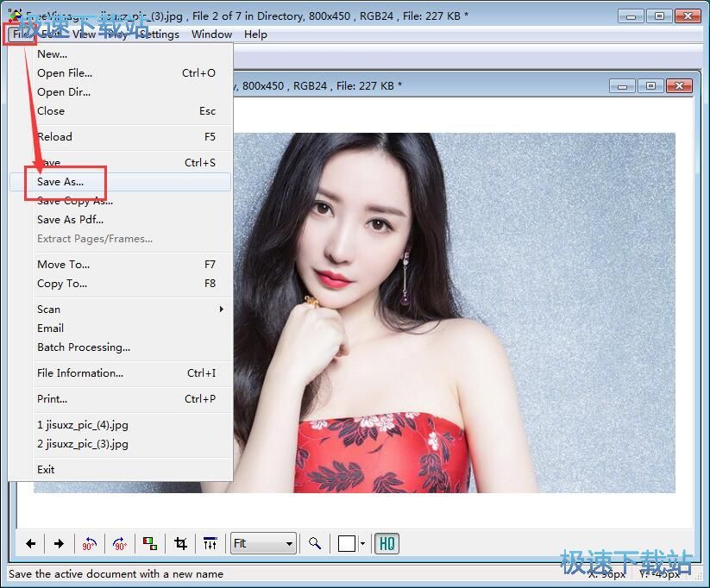
Task: Choose Print... menu entry
Action: tap(121, 399)
